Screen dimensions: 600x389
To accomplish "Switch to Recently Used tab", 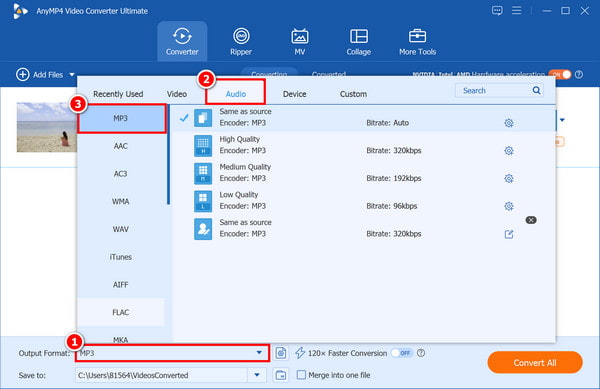I will point(118,94).
